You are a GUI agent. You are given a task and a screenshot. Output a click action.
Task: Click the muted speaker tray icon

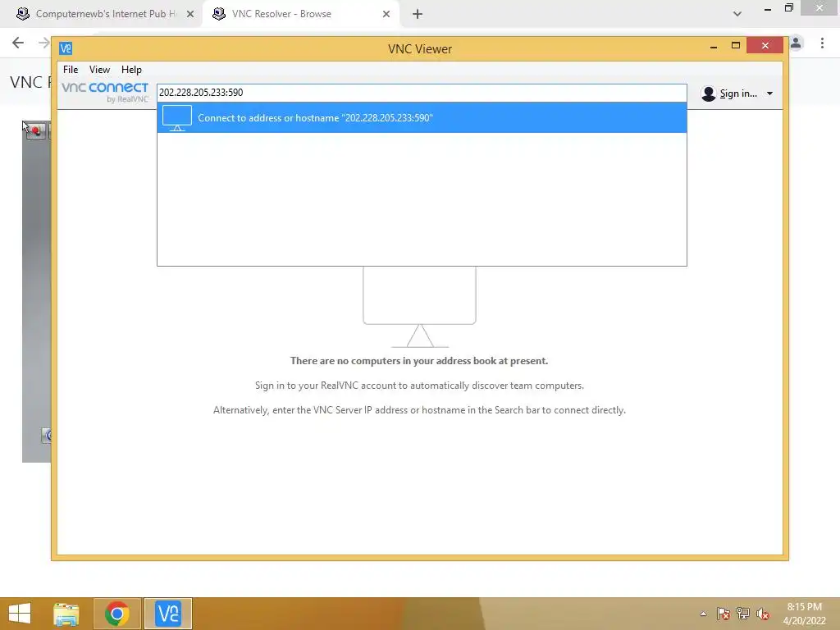(763, 614)
